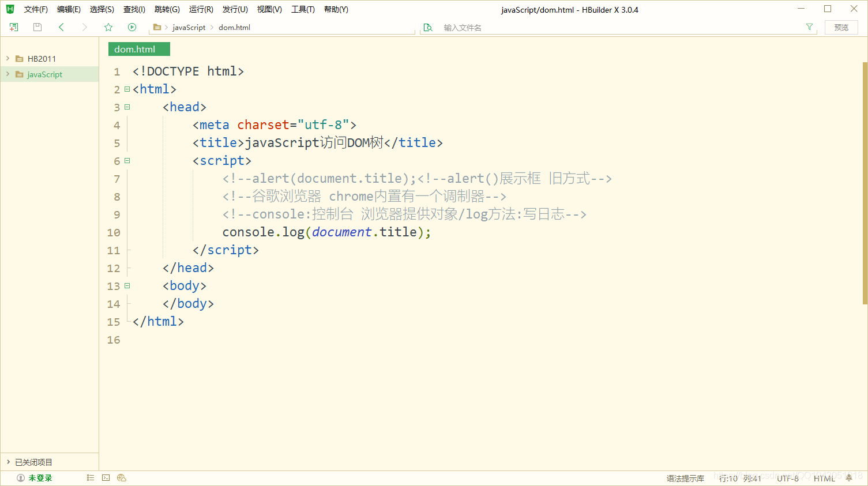Open the 选择(S) menu
The height and width of the screenshot is (486, 868).
pyautogui.click(x=102, y=9)
